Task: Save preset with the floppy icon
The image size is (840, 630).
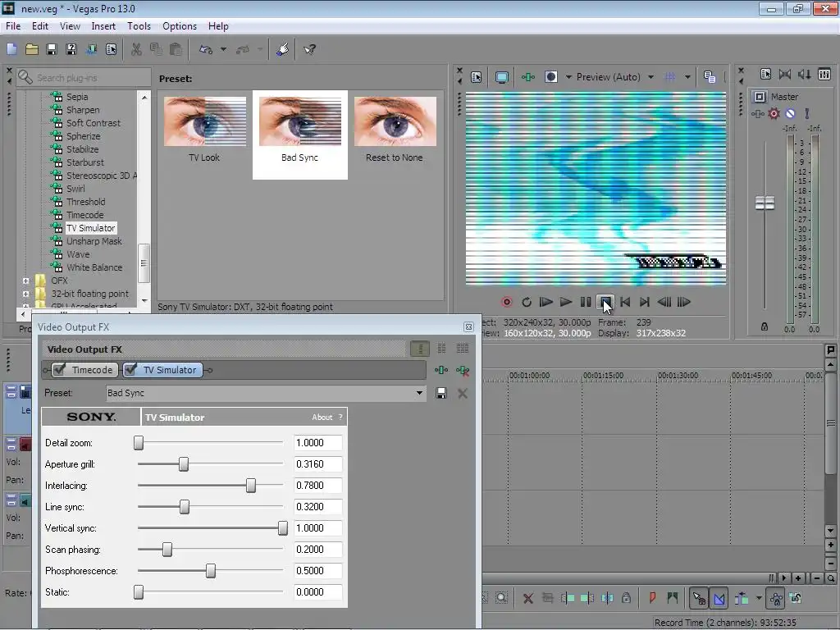Action: [x=441, y=393]
